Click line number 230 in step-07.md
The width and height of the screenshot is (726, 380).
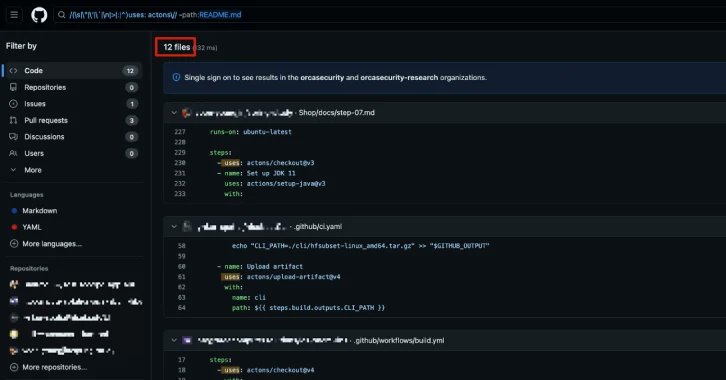coord(180,163)
